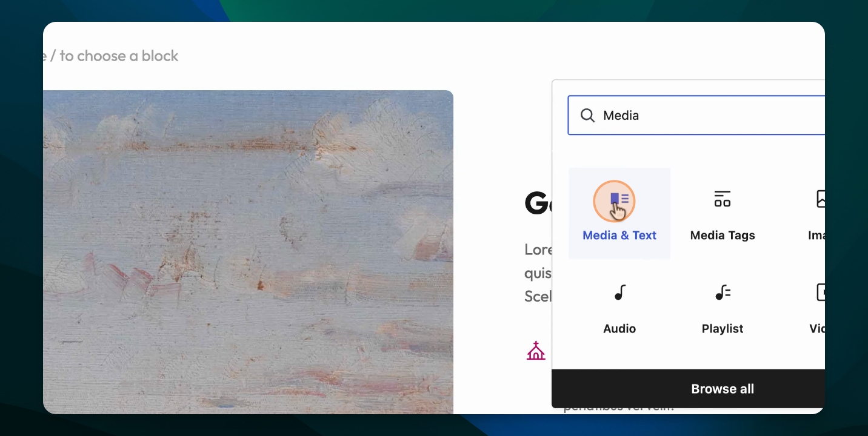868x436 pixels.
Task: Insert the Audio block via its note icon
Action: 619,292
